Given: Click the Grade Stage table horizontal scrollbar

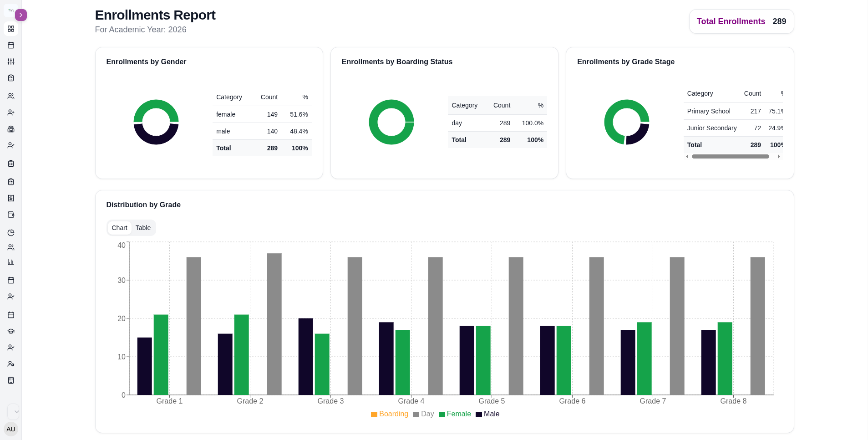Looking at the screenshot, I should (x=730, y=157).
